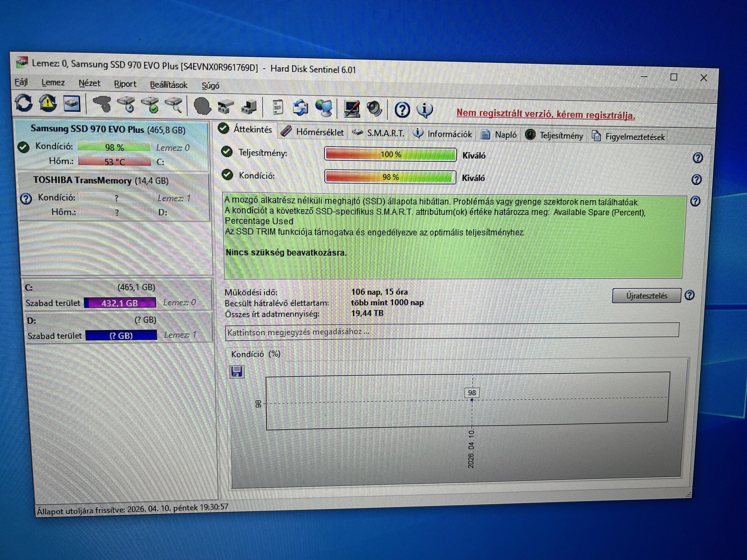
Task: Open the Fájl menu
Action: (21, 82)
